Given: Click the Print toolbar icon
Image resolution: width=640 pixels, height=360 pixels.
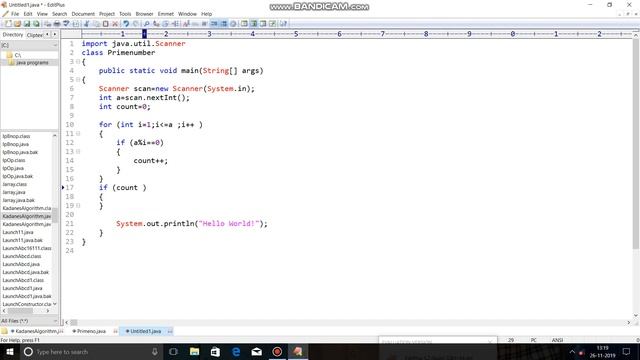Looking at the screenshot, I should click(x=57, y=24).
